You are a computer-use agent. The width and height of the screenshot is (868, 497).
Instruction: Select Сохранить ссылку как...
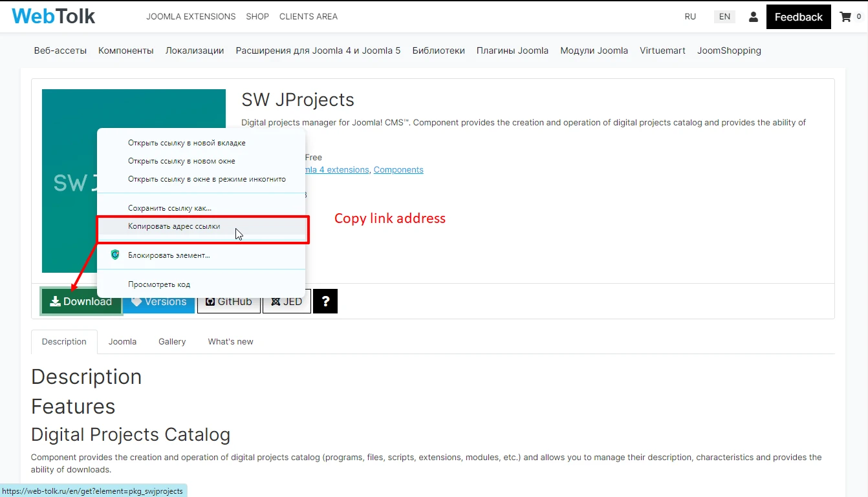pos(201,208)
